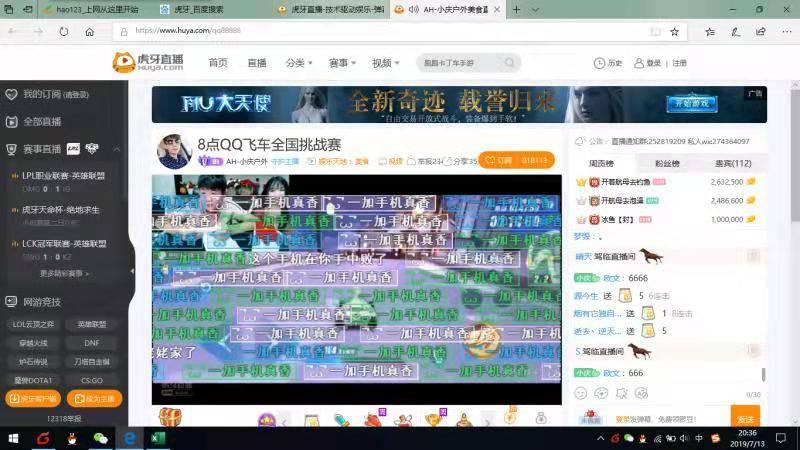
Task: Go to the 直播 nav section
Action: 257,63
